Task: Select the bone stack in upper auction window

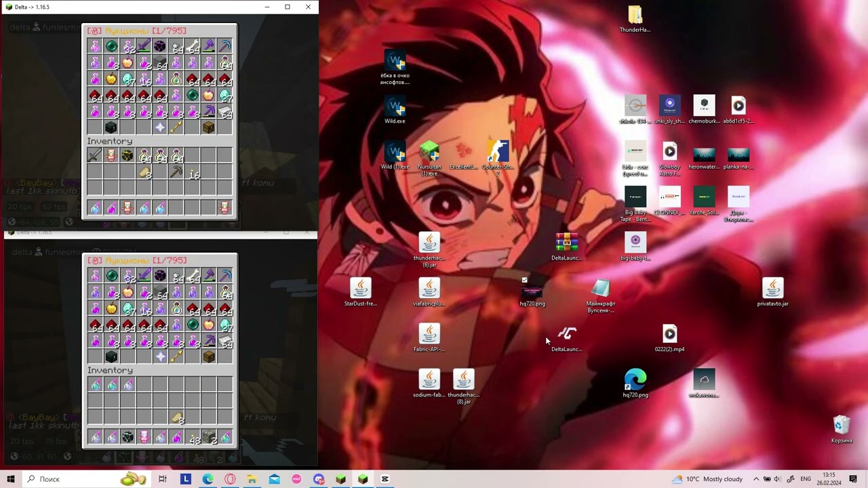Action: click(193, 46)
